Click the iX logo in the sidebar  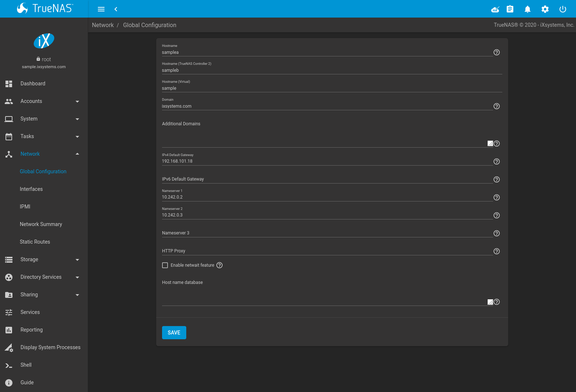click(x=44, y=41)
